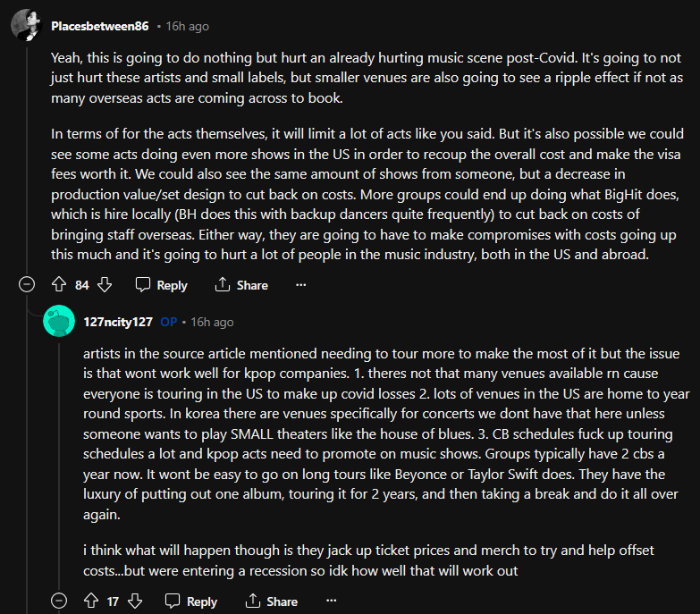The height and width of the screenshot is (614, 700).
Task: Upvote the Placesbetween86 comment
Action: (60, 284)
